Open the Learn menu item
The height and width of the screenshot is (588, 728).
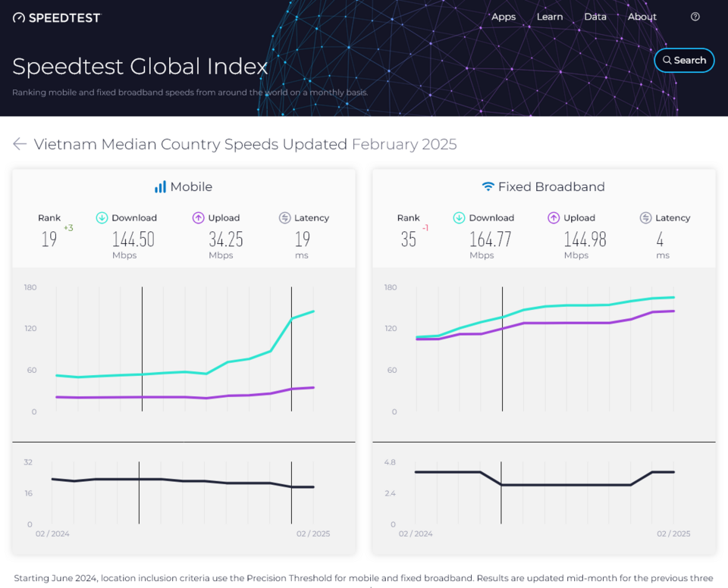coord(550,17)
